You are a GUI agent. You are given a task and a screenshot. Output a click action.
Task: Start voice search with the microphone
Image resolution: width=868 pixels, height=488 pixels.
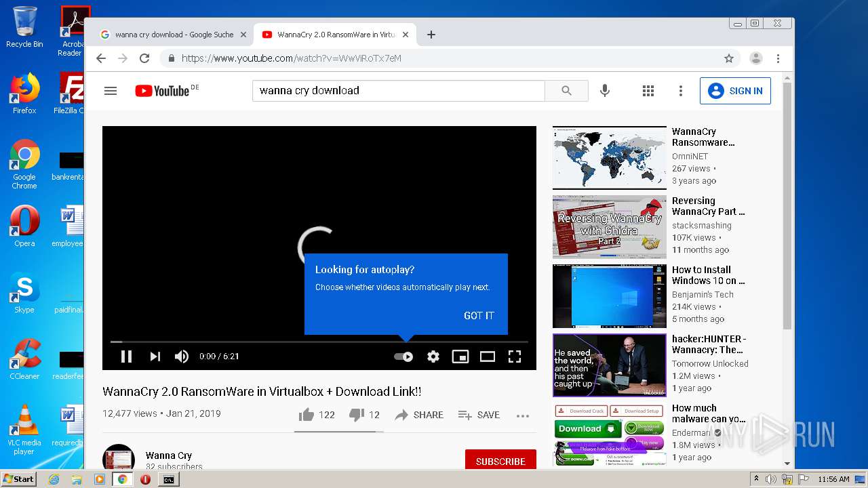click(x=605, y=91)
